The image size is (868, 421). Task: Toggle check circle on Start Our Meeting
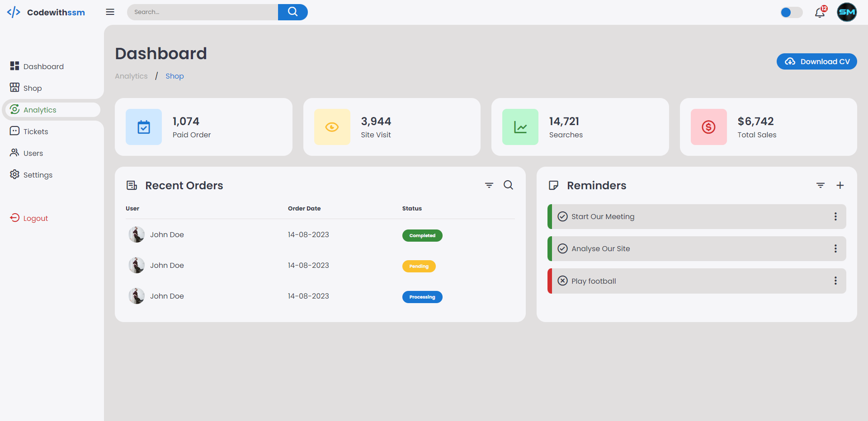[562, 217]
